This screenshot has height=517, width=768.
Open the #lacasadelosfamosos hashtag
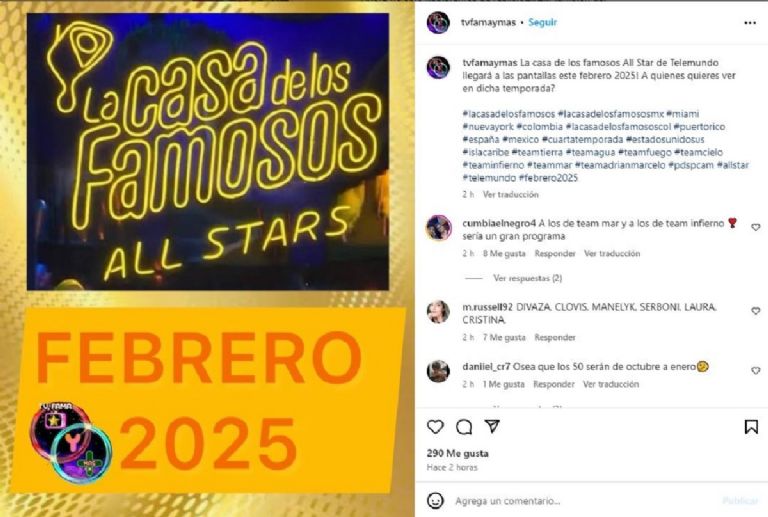pyautogui.click(x=508, y=114)
